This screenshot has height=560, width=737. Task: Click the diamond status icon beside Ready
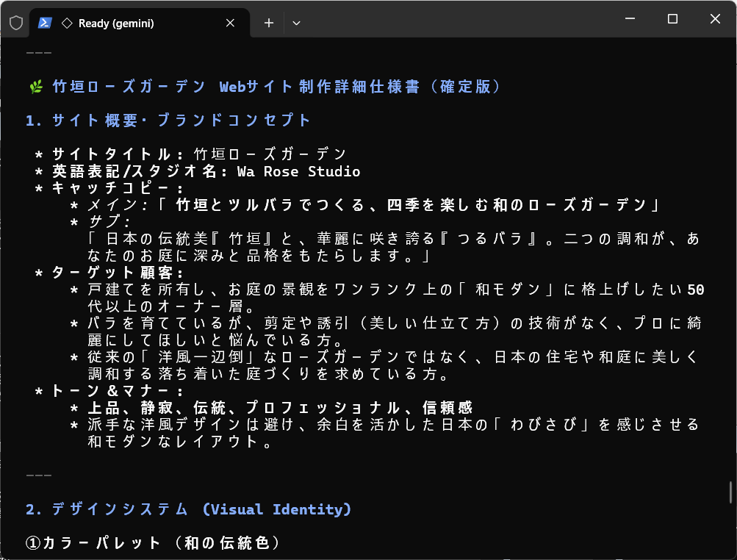coord(67,23)
